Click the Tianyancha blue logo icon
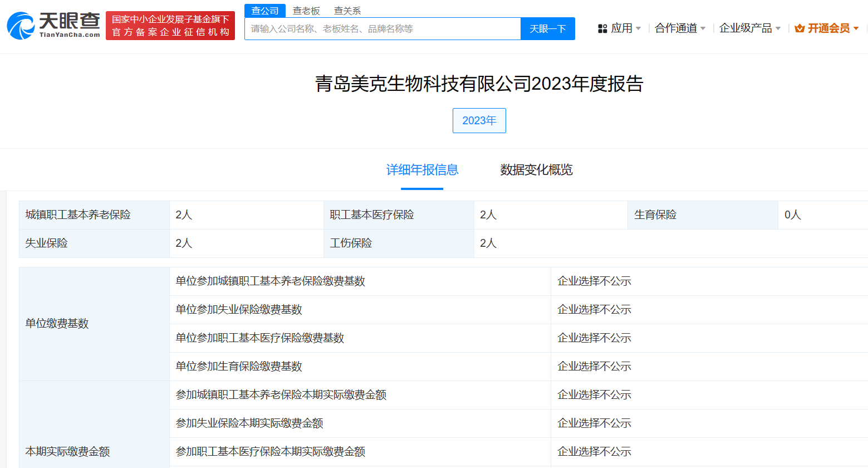The width and height of the screenshot is (868, 468). (21, 25)
